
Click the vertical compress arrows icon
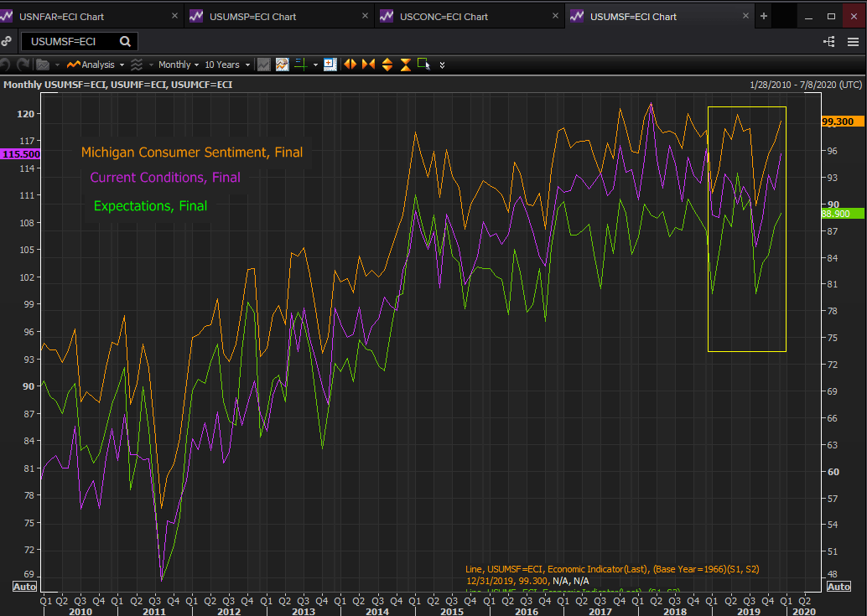406,65
